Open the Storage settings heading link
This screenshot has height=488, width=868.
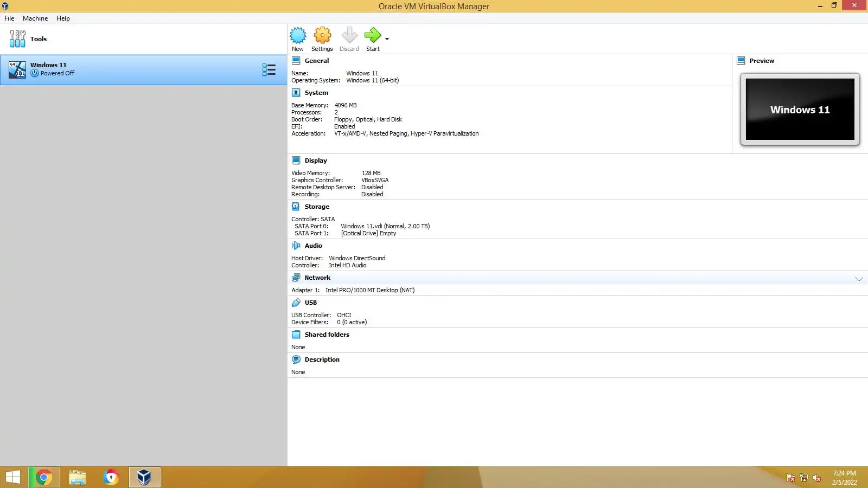click(x=317, y=207)
